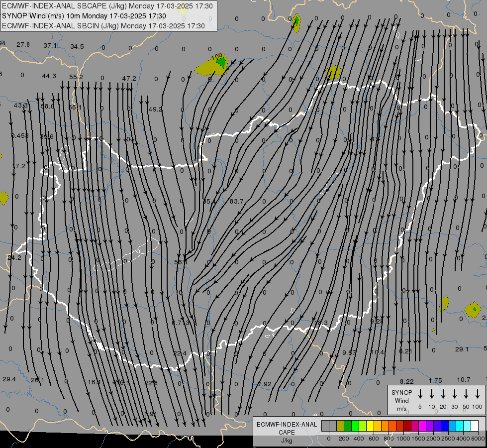
Task: Click the map value 29.4
Action: [x=9, y=379]
